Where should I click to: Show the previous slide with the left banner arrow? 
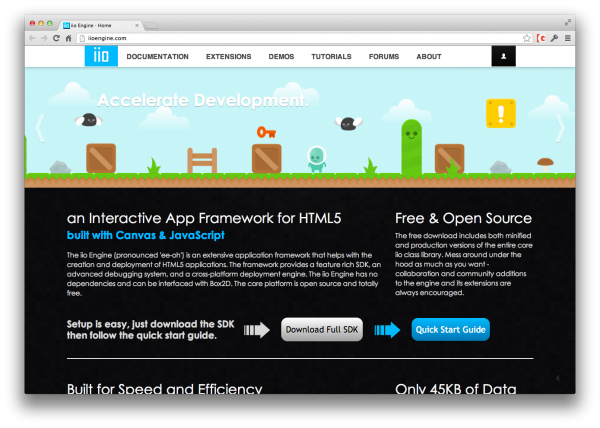[40, 128]
